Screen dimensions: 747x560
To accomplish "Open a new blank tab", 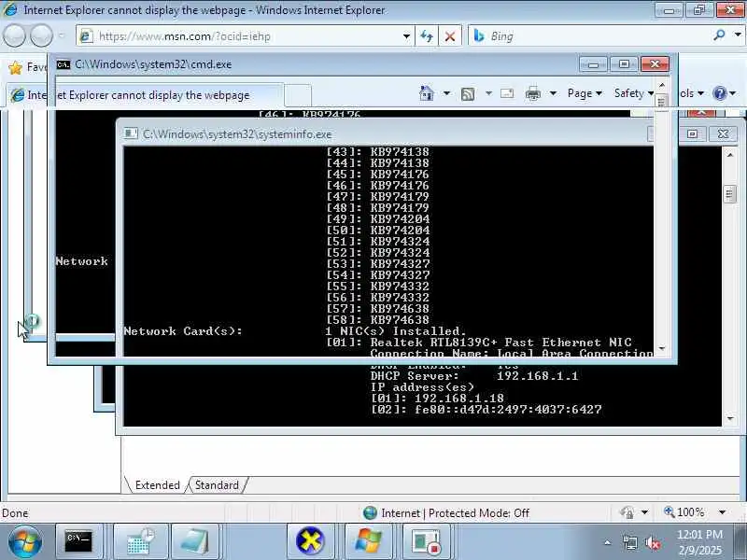I will (x=298, y=95).
